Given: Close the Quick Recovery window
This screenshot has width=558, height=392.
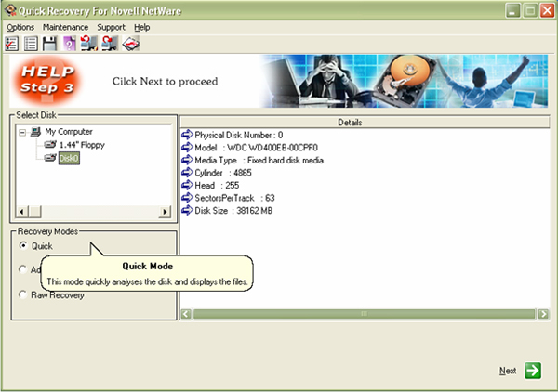Looking at the screenshot, I should coord(547,11).
